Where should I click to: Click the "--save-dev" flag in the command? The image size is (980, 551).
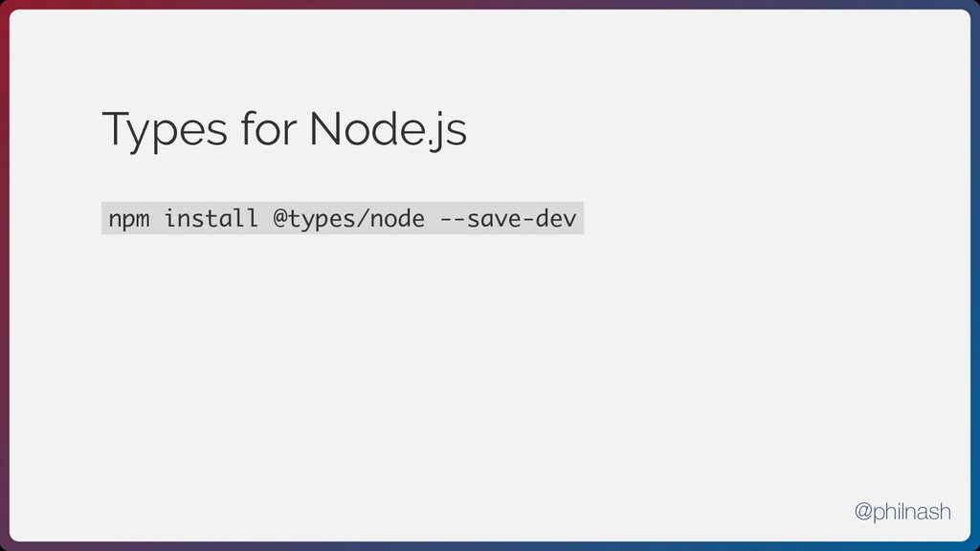pyautogui.click(x=507, y=219)
